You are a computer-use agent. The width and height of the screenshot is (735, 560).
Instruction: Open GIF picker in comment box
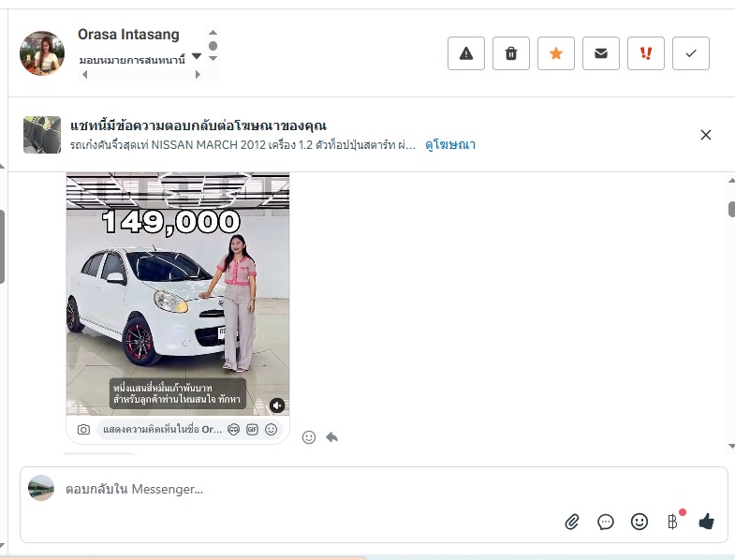coord(252,429)
